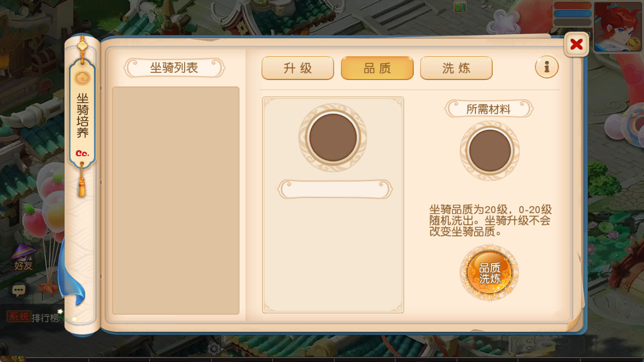This screenshot has height=362, width=644.
Task: Open the 好友 friends icon
Action: tap(23, 257)
